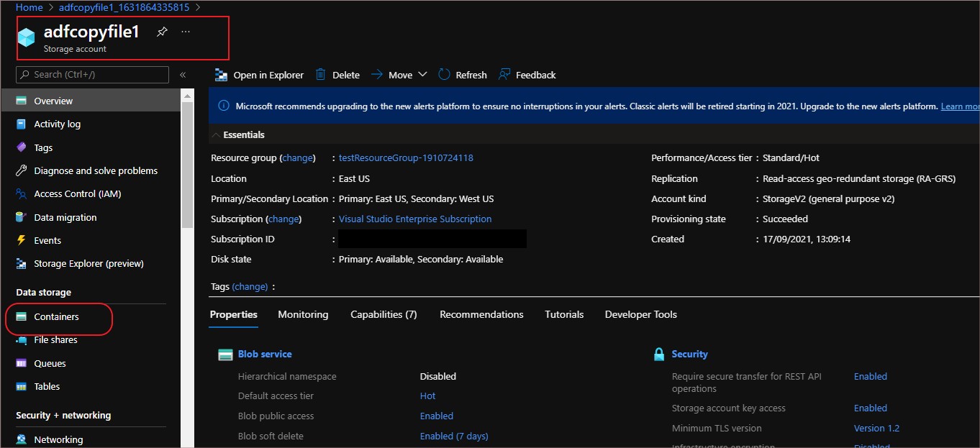Click Version 1.2 TLS link
The height and width of the screenshot is (448, 980).
point(876,428)
